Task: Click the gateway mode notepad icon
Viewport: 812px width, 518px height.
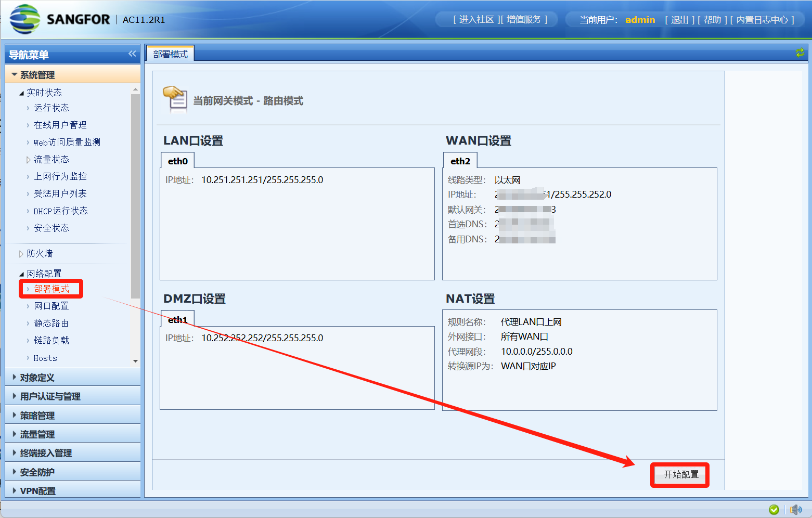Action: click(175, 99)
